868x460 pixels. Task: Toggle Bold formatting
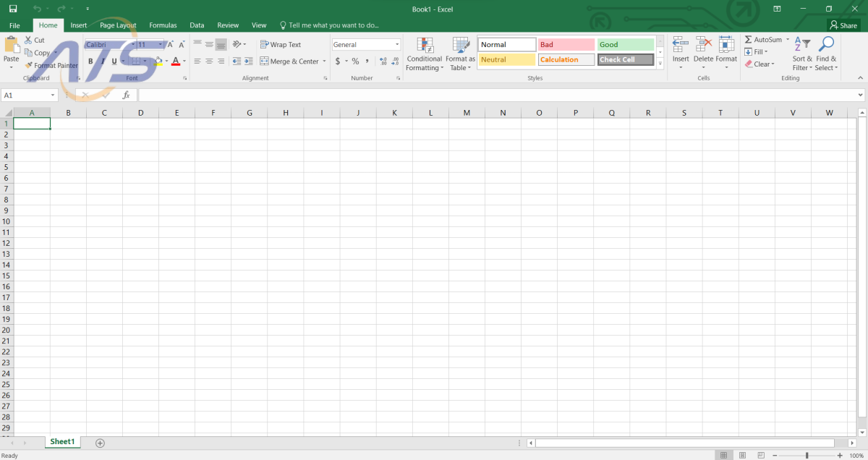[x=90, y=61]
